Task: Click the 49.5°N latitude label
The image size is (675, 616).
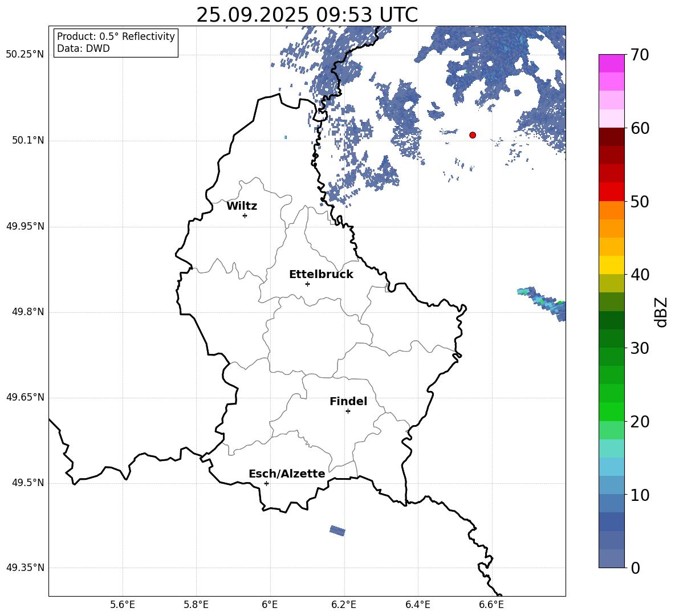Action: click(x=29, y=483)
